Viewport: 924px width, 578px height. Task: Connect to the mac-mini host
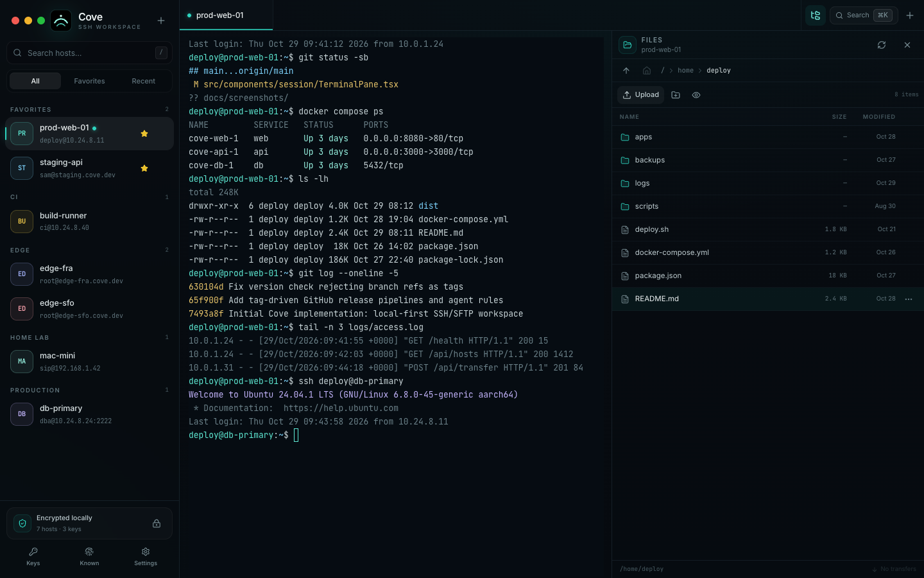point(89,362)
